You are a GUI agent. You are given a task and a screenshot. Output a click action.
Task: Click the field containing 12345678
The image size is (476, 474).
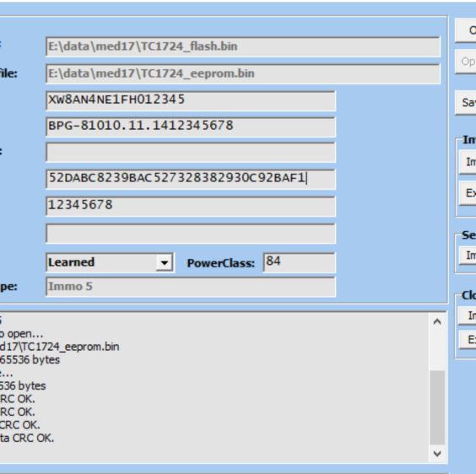click(191, 206)
